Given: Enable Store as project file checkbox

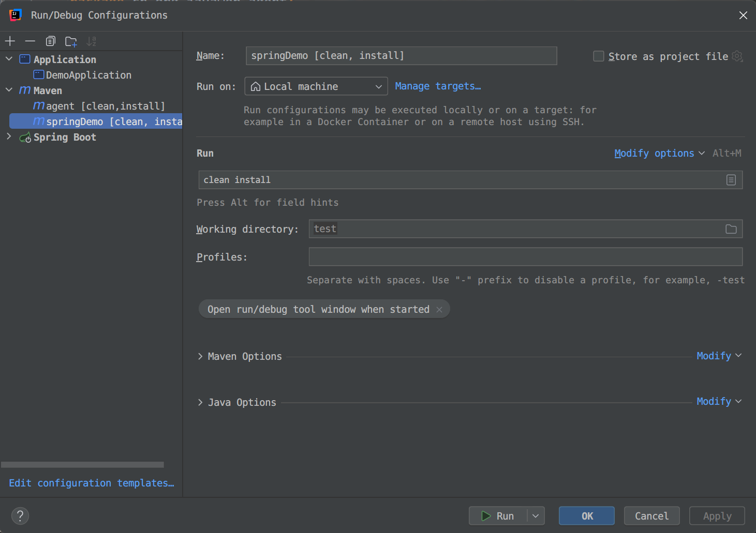Looking at the screenshot, I should (599, 56).
